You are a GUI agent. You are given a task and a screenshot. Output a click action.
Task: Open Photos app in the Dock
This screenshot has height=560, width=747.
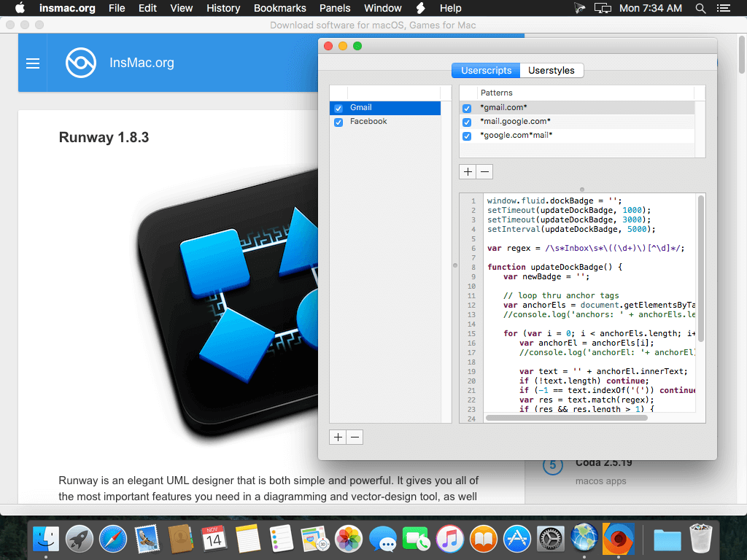pos(349,539)
